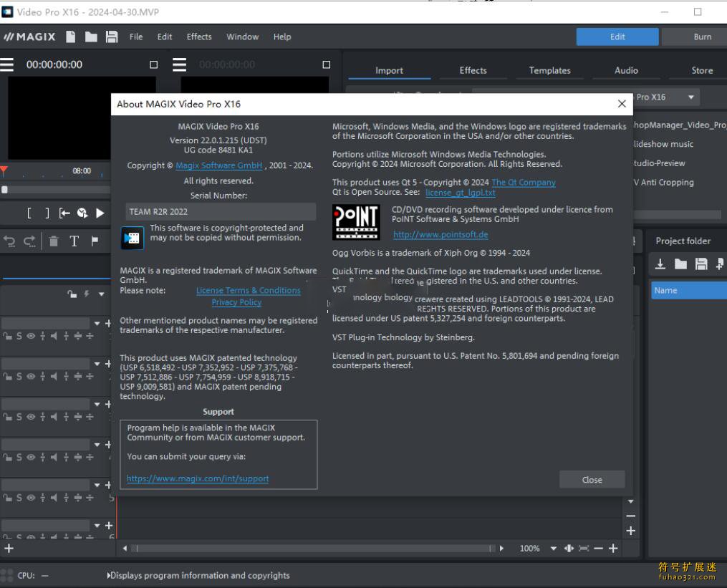Undo the last action
The width and height of the screenshot is (727, 588).
point(9,241)
